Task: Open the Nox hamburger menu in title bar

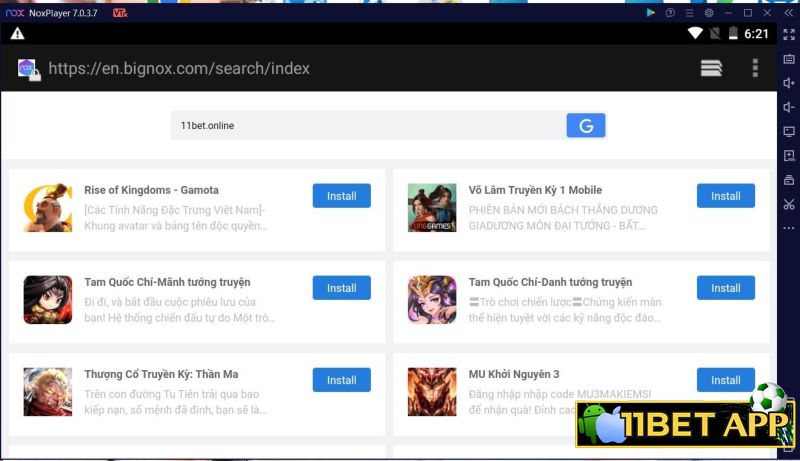Action: click(x=689, y=13)
